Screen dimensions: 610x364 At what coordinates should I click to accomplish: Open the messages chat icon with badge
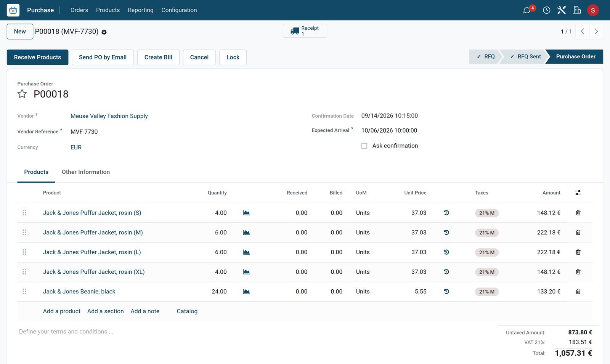[527, 10]
